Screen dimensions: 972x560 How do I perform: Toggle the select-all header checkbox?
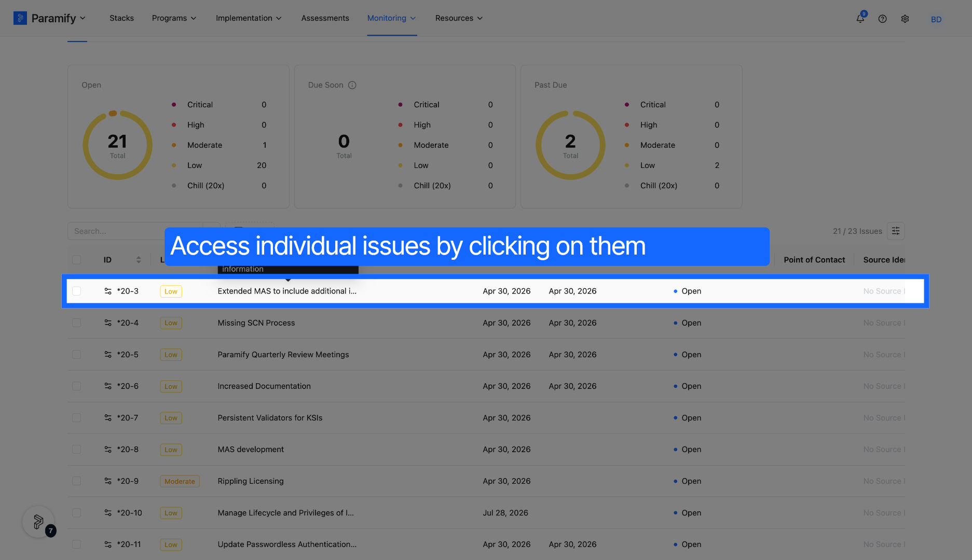(77, 260)
